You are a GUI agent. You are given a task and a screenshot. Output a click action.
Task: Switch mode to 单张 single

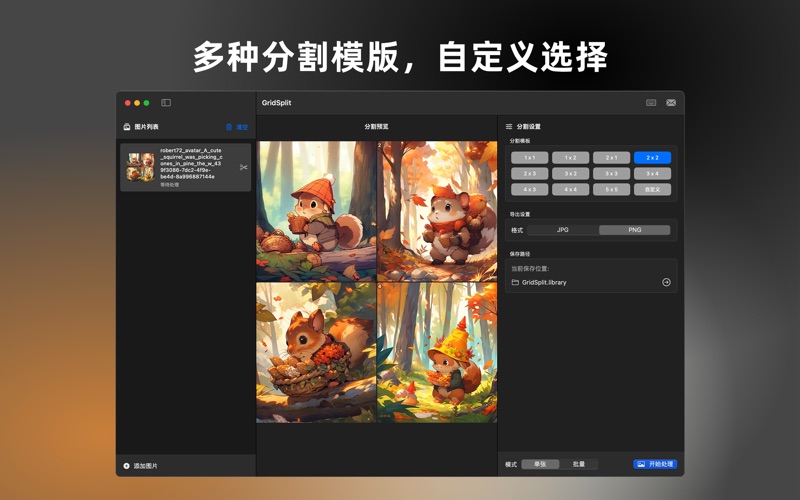point(540,464)
